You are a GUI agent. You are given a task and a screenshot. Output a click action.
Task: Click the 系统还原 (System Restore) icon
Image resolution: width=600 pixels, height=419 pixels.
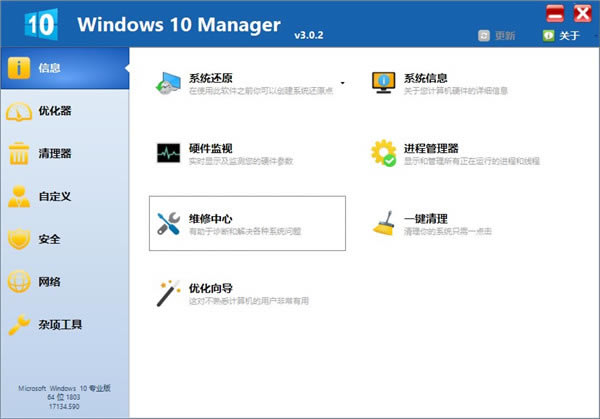tap(168, 84)
